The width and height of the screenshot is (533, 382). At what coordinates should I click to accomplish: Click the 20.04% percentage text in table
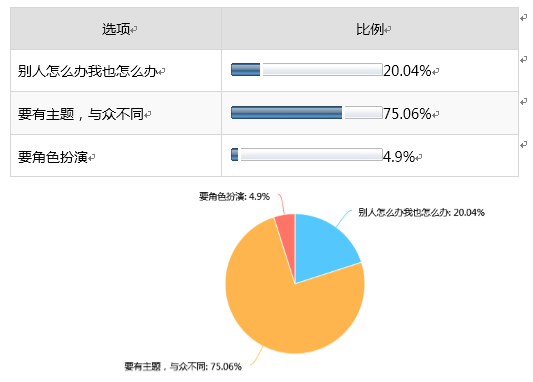click(x=407, y=71)
